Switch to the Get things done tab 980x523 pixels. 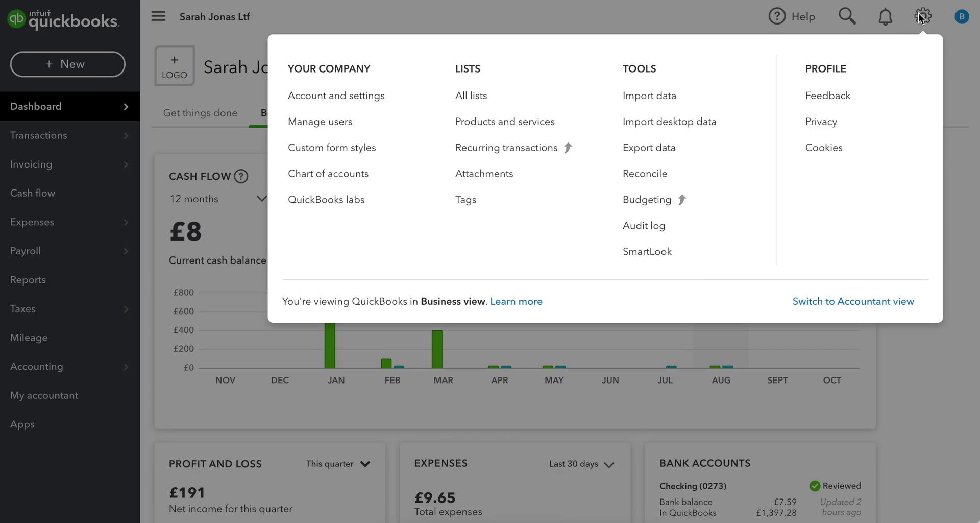pos(200,113)
